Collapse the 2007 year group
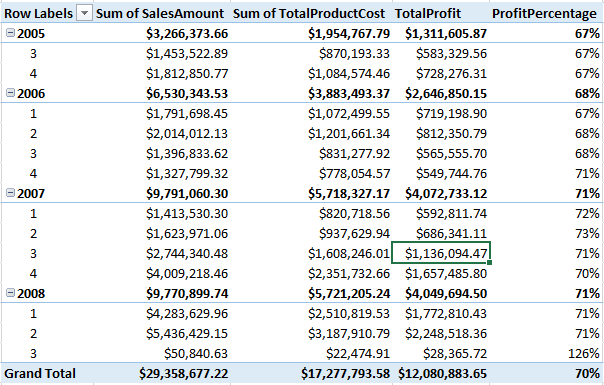Screen dimensions: 604x385 [x=10, y=193]
